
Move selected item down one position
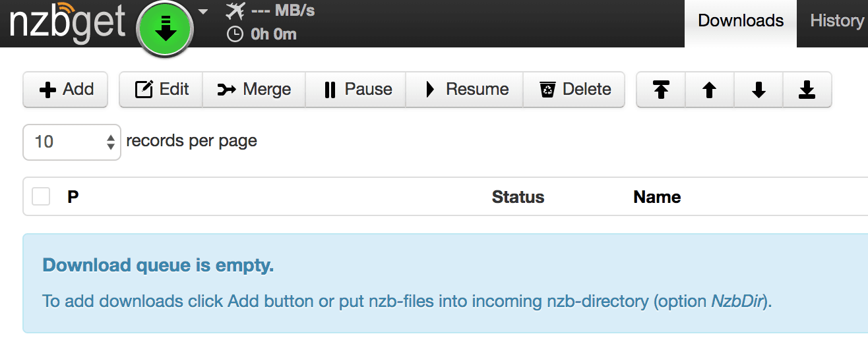point(759,90)
